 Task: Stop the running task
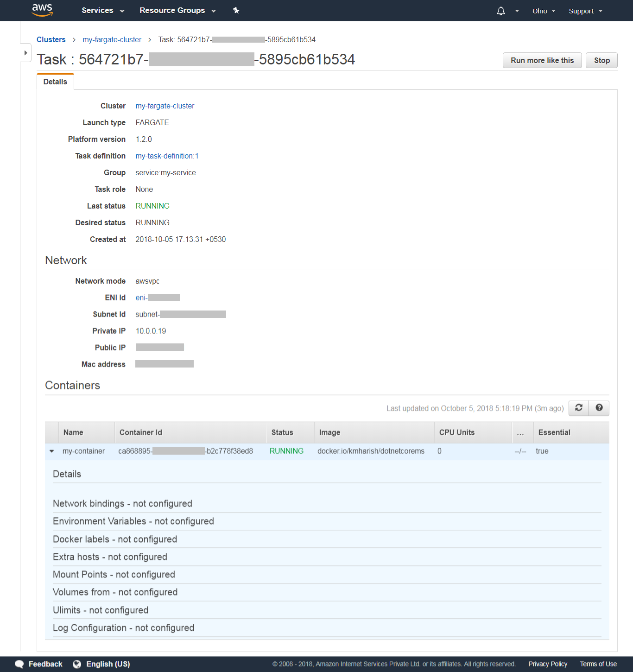601,60
